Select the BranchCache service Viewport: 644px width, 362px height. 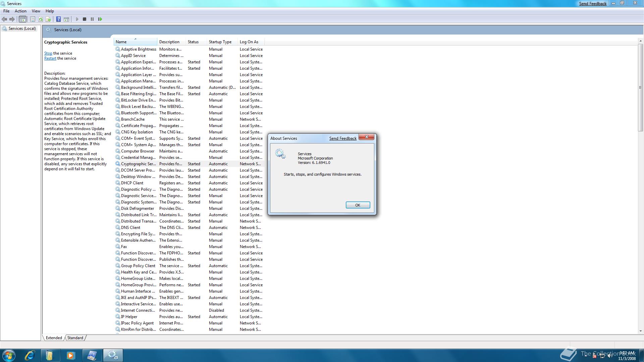[x=190, y=119]
